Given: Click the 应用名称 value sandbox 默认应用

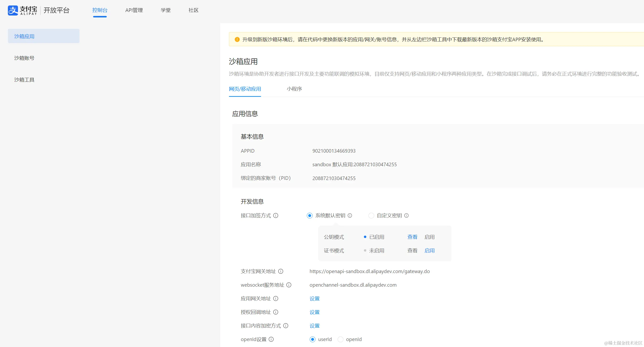Looking at the screenshot, I should pyautogui.click(x=354, y=165).
